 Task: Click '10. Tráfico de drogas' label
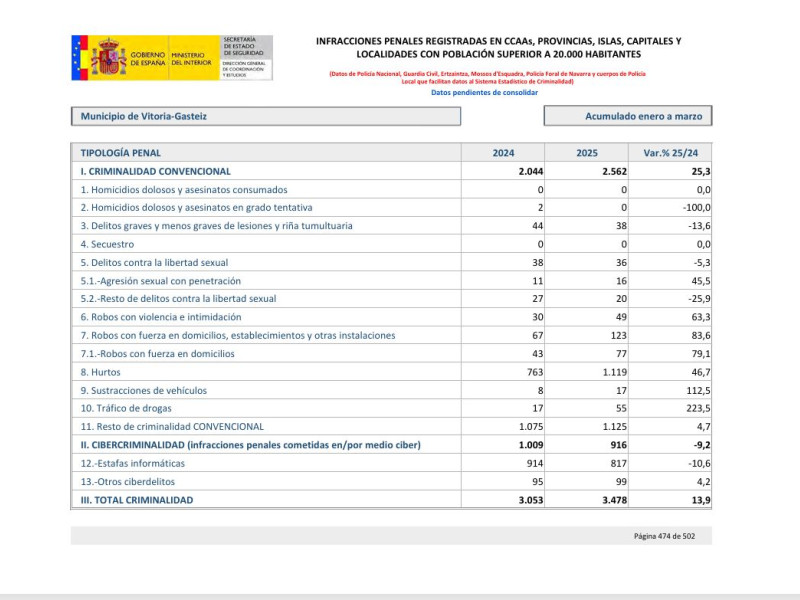coord(126,409)
